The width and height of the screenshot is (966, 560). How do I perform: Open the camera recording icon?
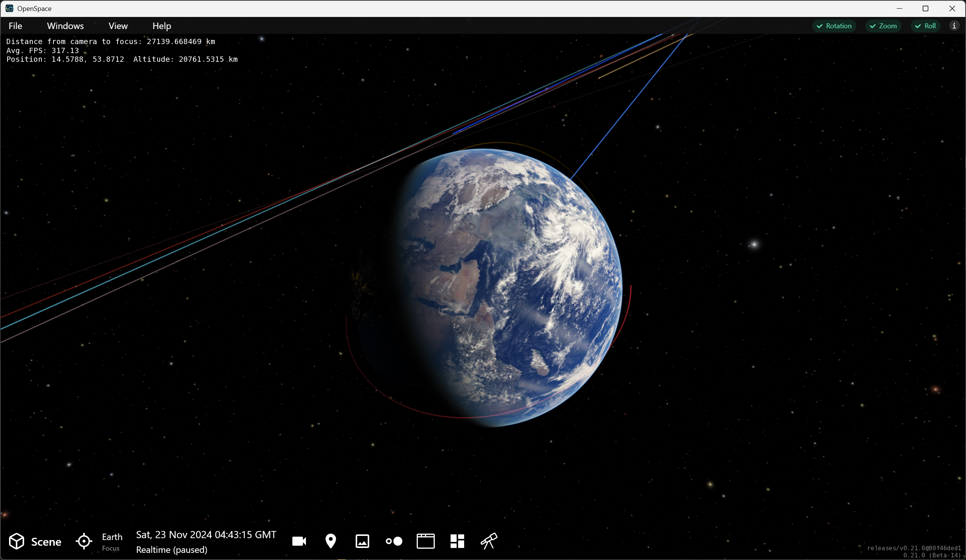[299, 541]
